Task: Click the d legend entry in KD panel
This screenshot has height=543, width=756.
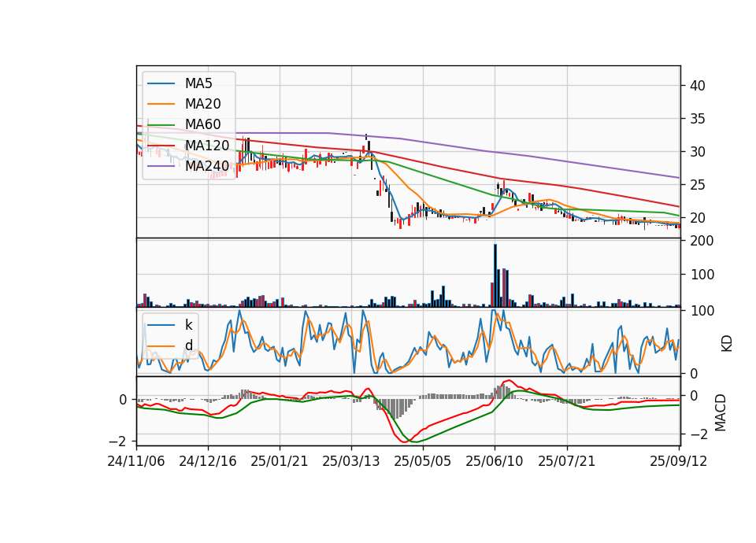Action: pos(188,345)
